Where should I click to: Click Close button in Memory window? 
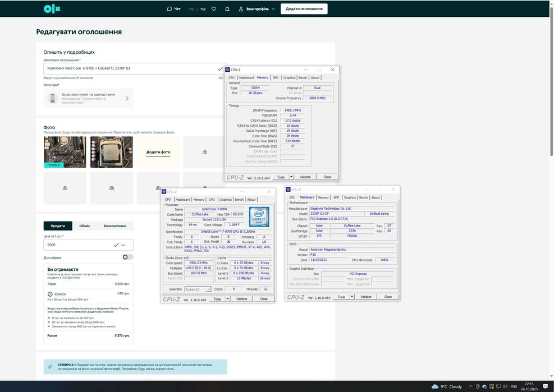click(x=328, y=177)
